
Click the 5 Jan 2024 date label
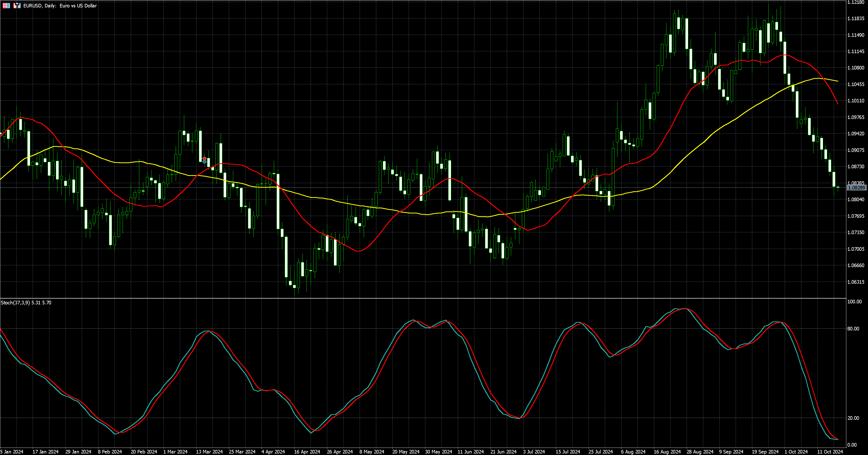pos(12,452)
